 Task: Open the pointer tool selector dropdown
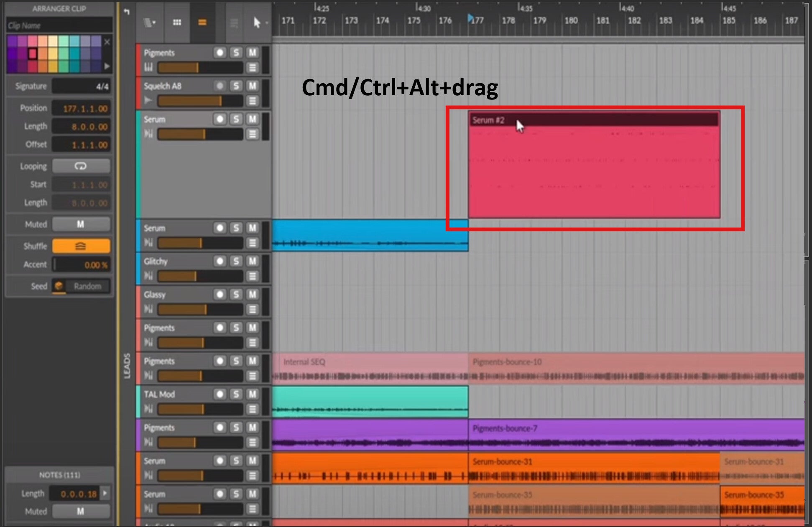click(x=258, y=23)
